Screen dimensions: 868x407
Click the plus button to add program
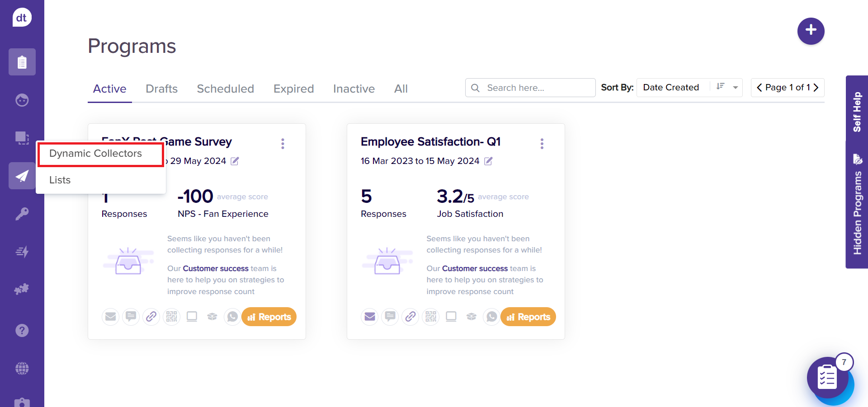click(811, 31)
